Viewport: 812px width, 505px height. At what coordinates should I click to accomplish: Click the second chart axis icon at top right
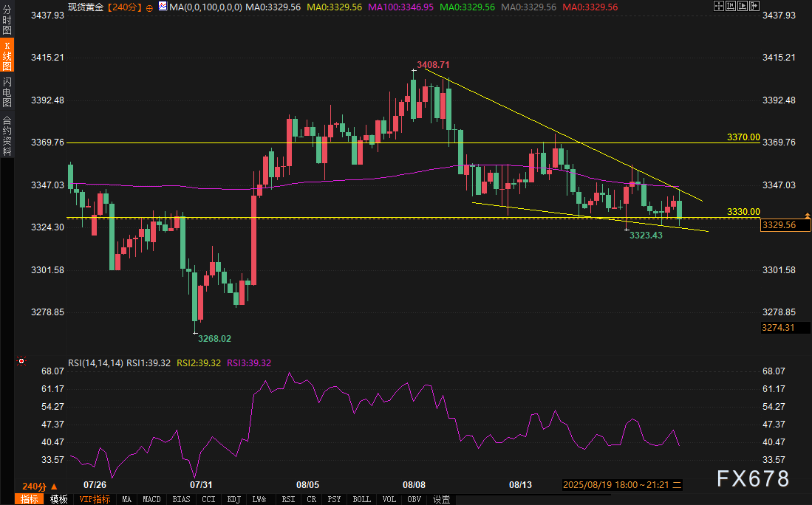pyautogui.click(x=731, y=6)
